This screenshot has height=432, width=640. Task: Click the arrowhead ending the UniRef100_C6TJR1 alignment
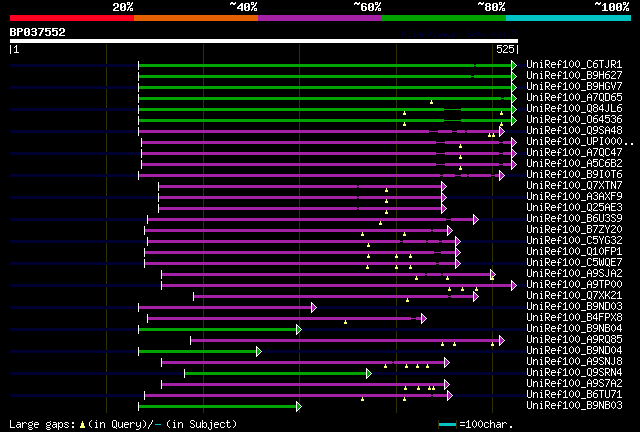514,65
